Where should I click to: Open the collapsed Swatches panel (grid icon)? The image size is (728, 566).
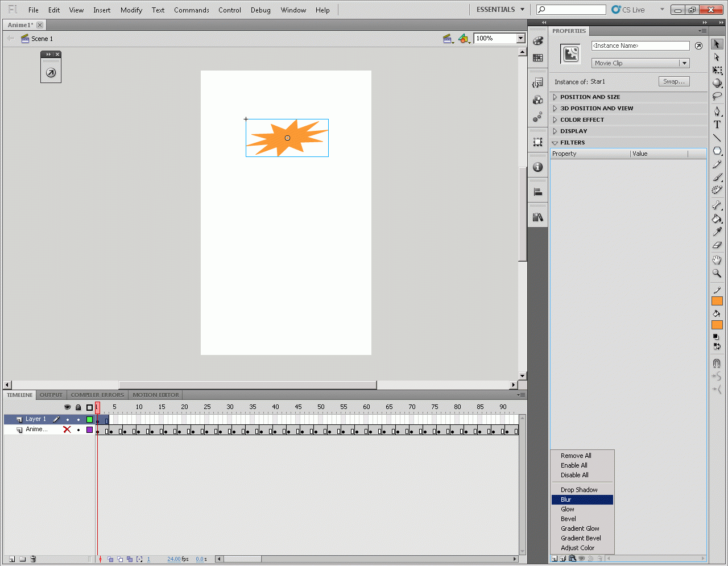click(x=538, y=58)
